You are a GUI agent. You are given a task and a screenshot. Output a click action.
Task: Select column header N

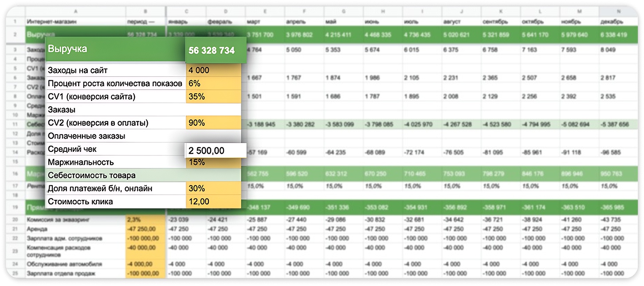pos(618,12)
